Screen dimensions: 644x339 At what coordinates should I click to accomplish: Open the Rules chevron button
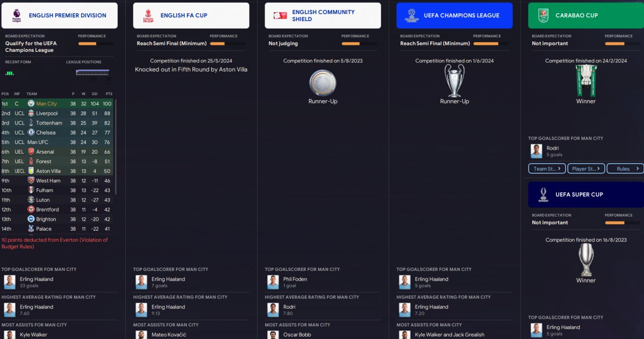[x=625, y=169]
